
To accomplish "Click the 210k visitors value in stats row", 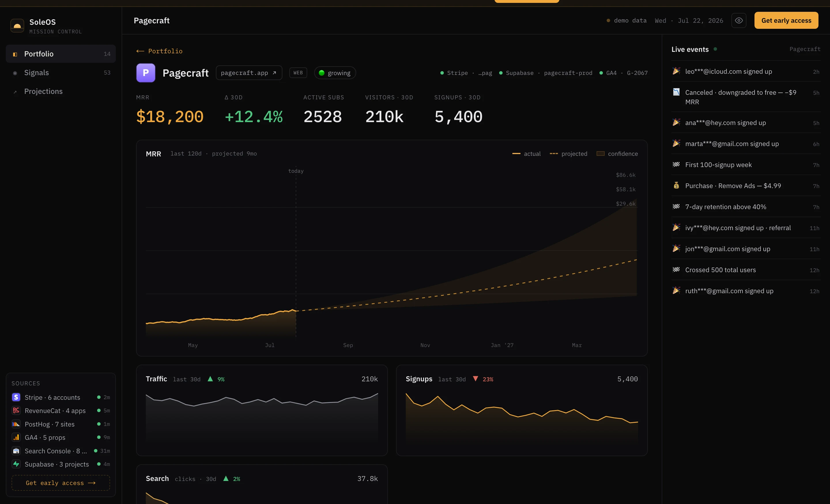I will tap(384, 117).
